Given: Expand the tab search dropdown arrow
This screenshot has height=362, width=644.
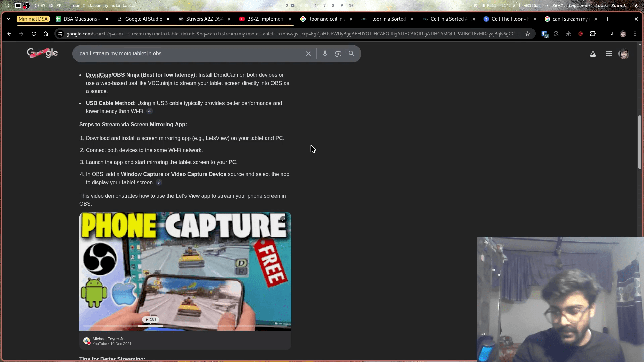Looking at the screenshot, I should 9,19.
